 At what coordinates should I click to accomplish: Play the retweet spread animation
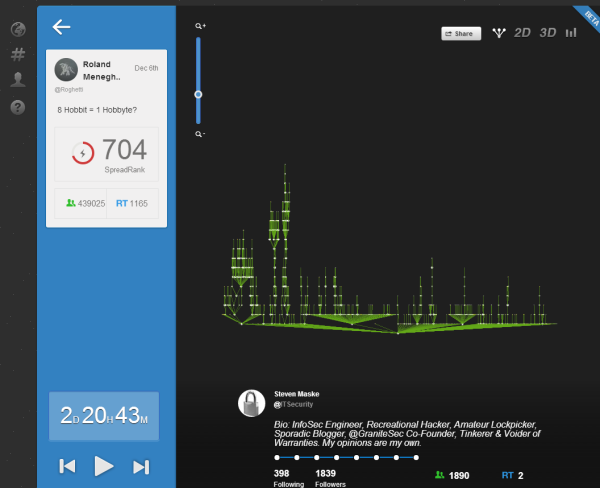[104, 466]
